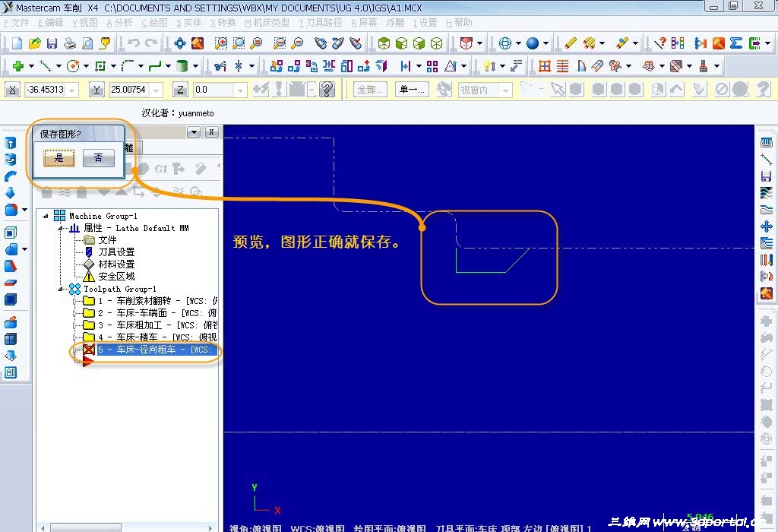Click the blue sphere shaded display icon
This screenshot has width=778, height=532.
533,43
